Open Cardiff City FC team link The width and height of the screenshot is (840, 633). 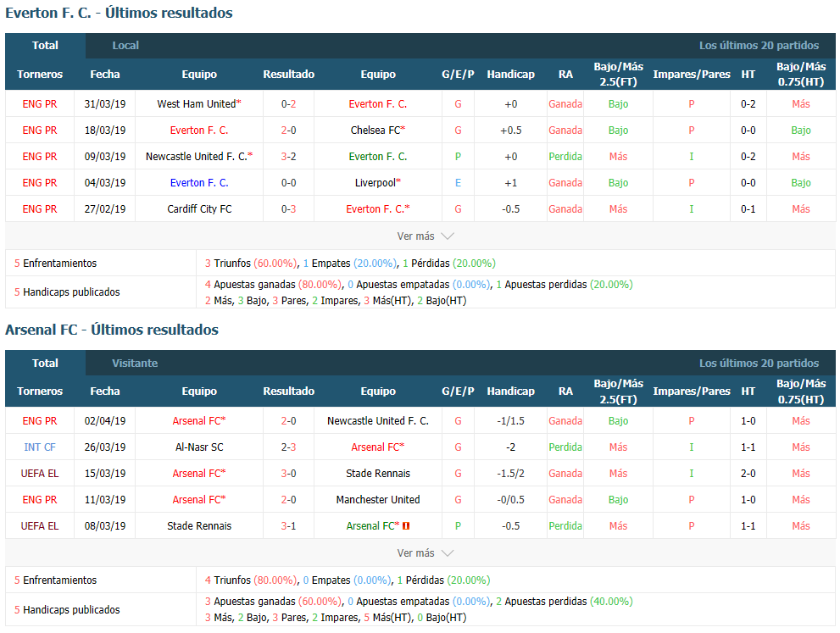coord(199,208)
